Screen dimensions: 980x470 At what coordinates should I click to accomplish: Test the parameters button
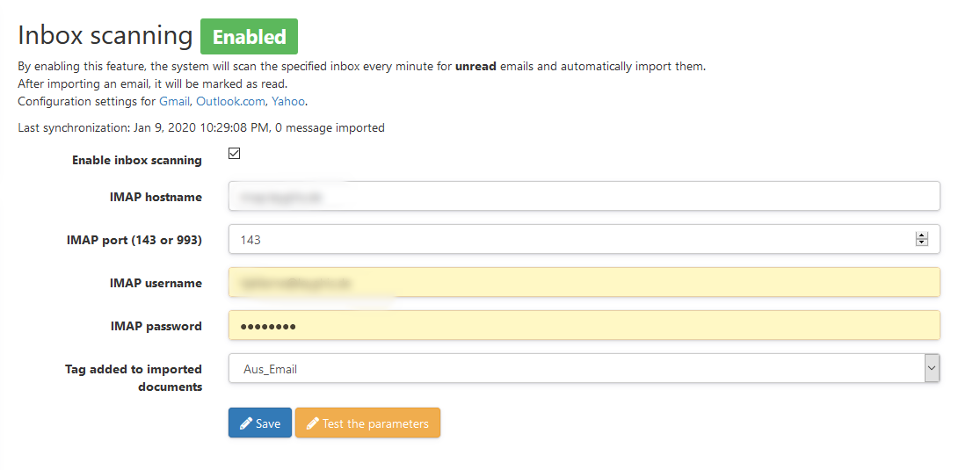pyautogui.click(x=367, y=423)
